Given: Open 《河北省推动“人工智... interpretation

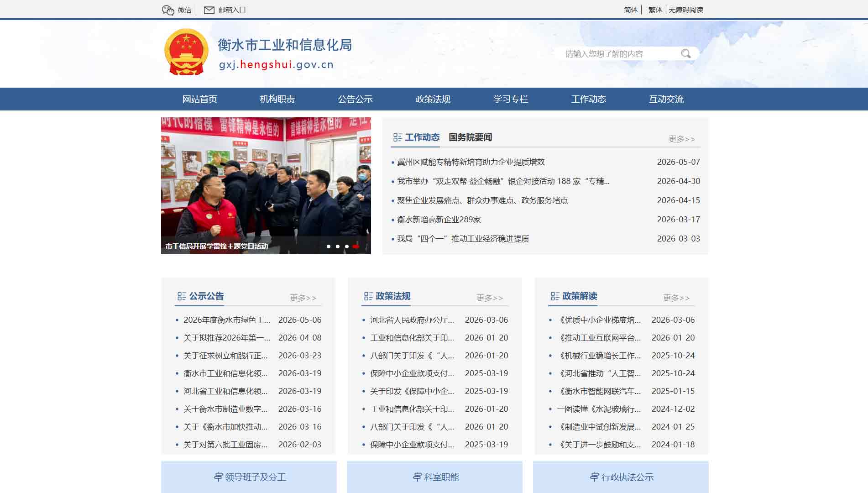Looking at the screenshot, I should click(x=599, y=373).
